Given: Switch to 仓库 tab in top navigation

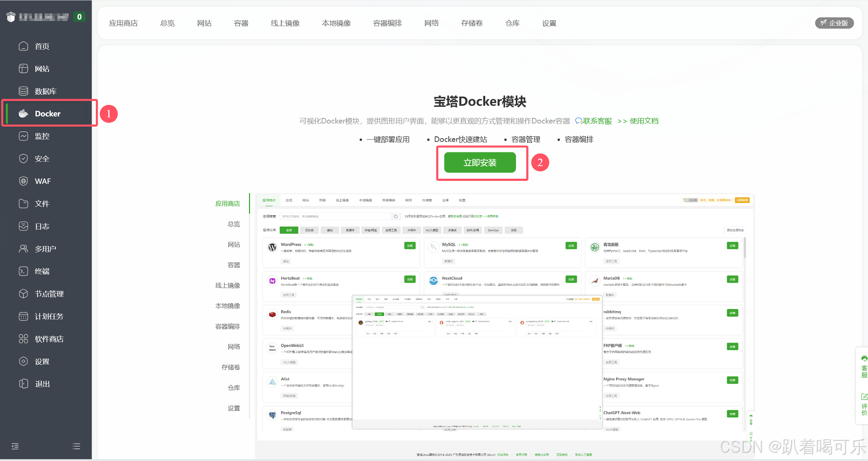Looking at the screenshot, I should pyautogui.click(x=513, y=23).
